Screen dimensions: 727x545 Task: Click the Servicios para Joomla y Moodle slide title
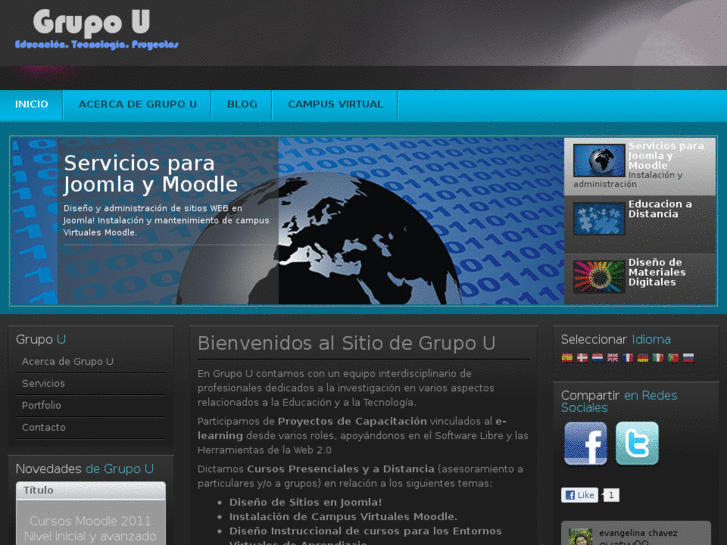click(150, 174)
